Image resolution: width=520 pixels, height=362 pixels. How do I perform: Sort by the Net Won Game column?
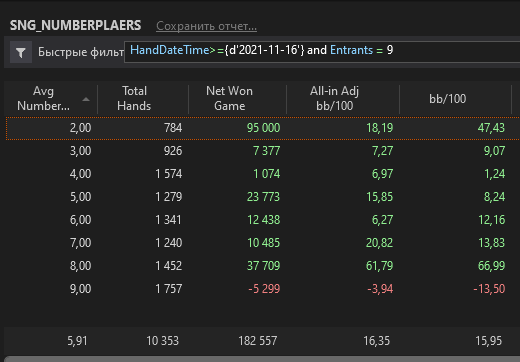pos(229,98)
